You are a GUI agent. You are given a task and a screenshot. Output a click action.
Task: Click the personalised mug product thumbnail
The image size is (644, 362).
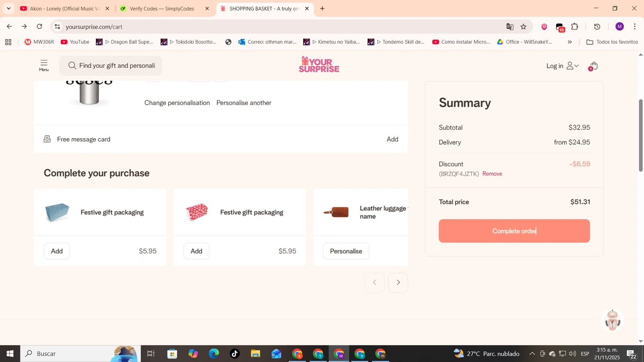[89, 93]
